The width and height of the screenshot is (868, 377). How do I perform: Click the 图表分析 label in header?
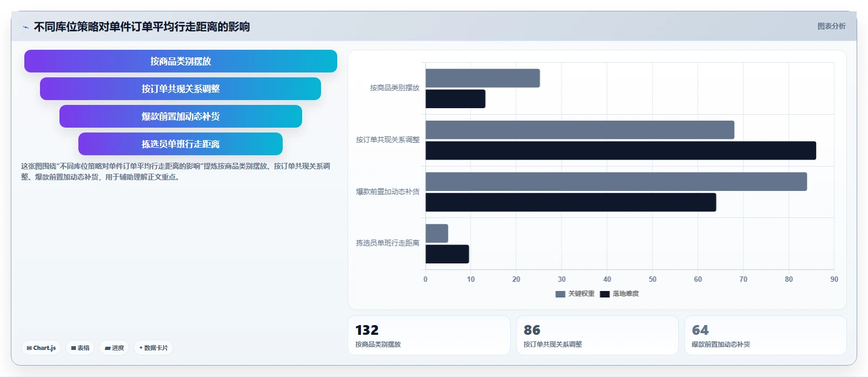pyautogui.click(x=831, y=26)
